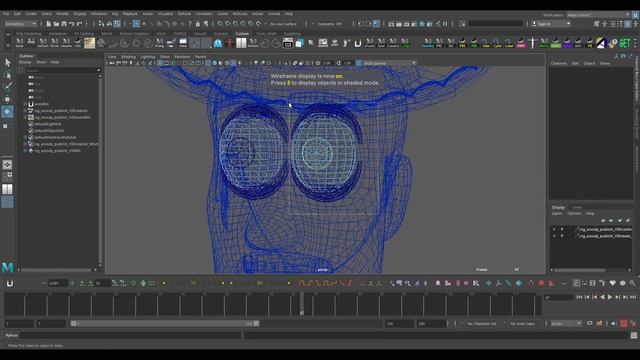Click the current time marker on the timeline

302,304
